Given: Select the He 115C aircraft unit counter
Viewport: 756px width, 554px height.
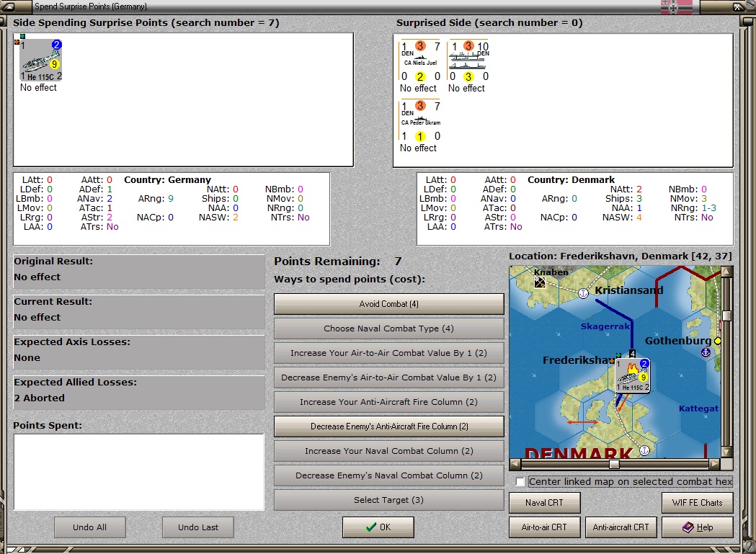Looking at the screenshot, I should [41, 60].
